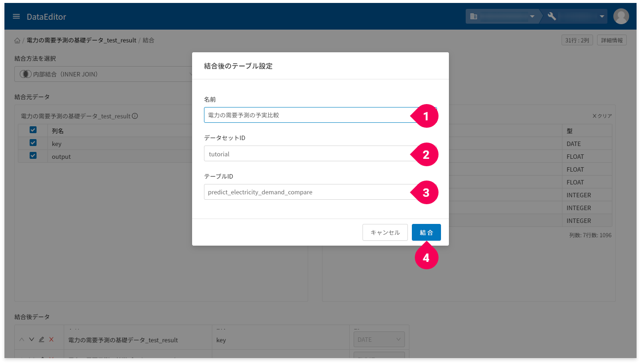Viewport: 641px width, 364px height.
Task: Uncheck the output column checkbox
Action: click(x=33, y=156)
